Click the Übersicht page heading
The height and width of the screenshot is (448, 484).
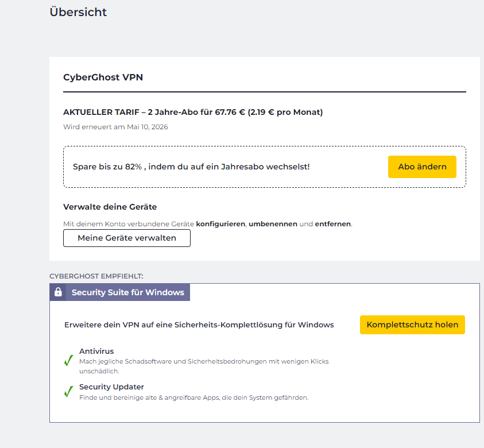pyautogui.click(x=78, y=12)
